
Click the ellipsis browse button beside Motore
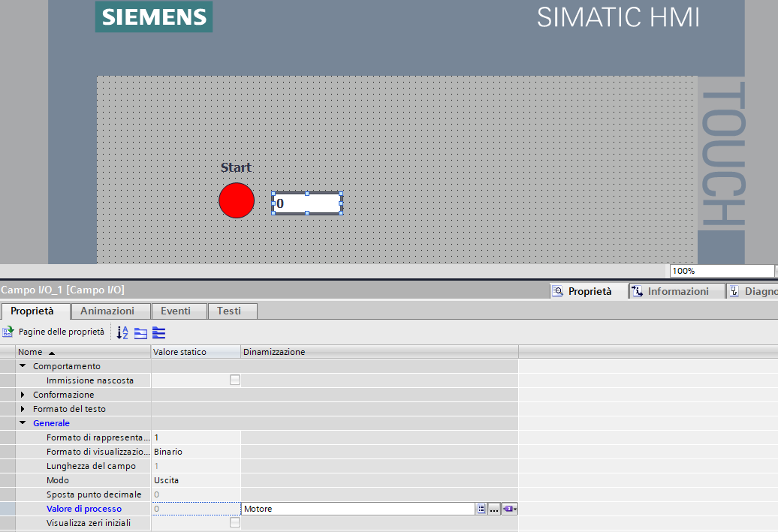(x=493, y=509)
